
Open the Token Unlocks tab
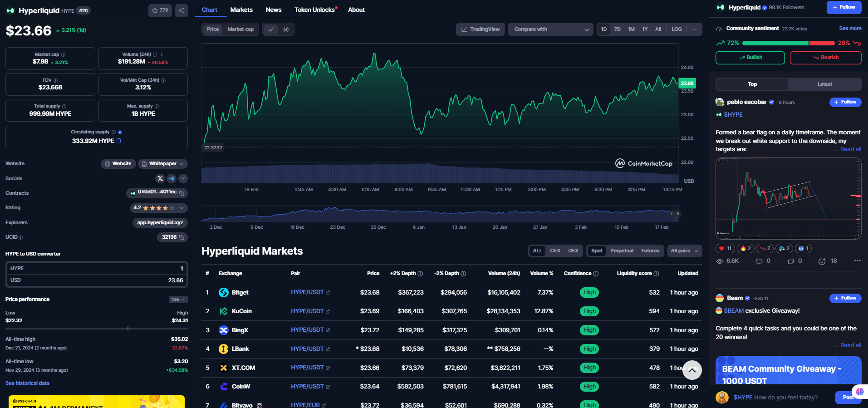315,10
